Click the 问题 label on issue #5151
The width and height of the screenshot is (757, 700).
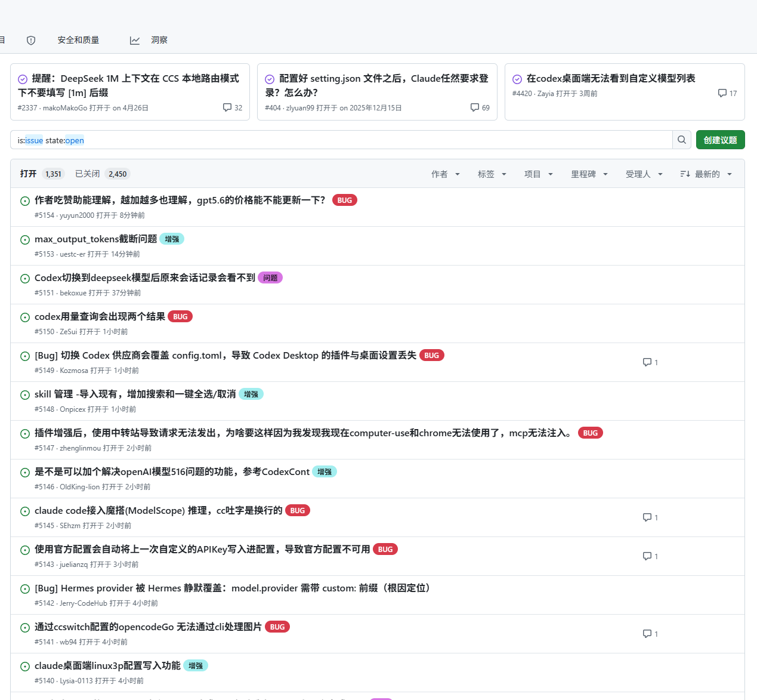point(270,277)
